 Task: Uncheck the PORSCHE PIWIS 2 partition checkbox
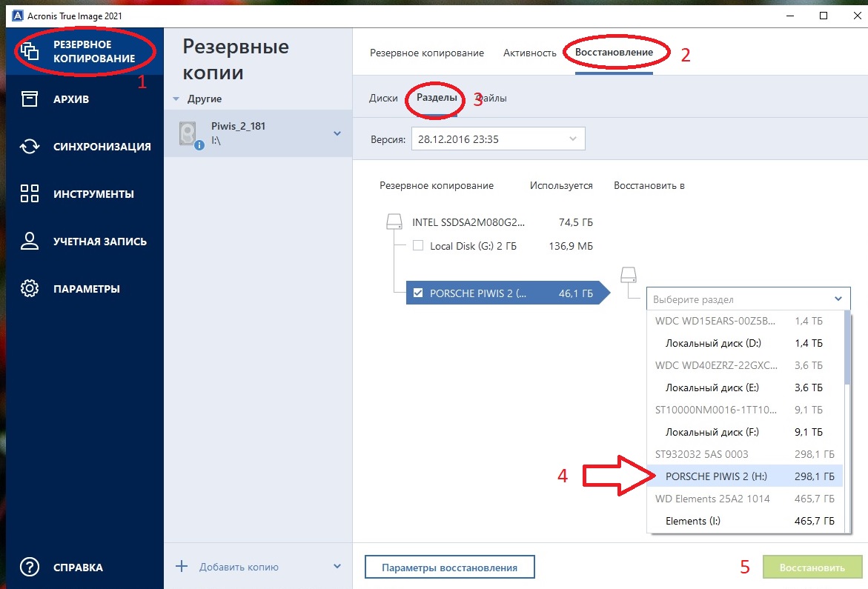[x=418, y=293]
